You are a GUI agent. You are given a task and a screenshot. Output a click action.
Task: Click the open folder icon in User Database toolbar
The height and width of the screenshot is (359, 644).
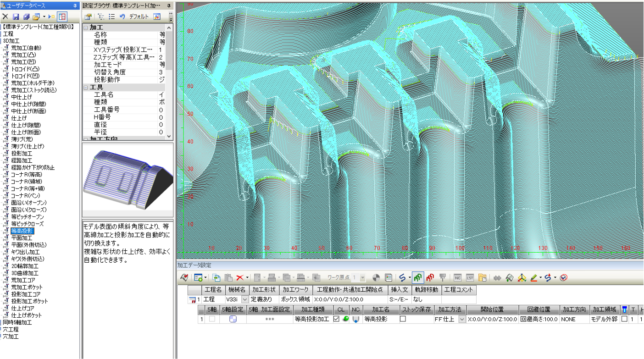point(36,17)
